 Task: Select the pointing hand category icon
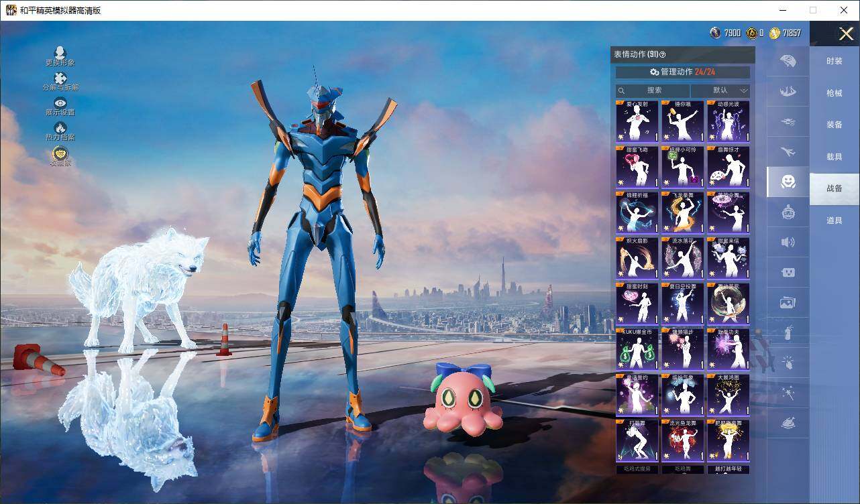pos(788,363)
